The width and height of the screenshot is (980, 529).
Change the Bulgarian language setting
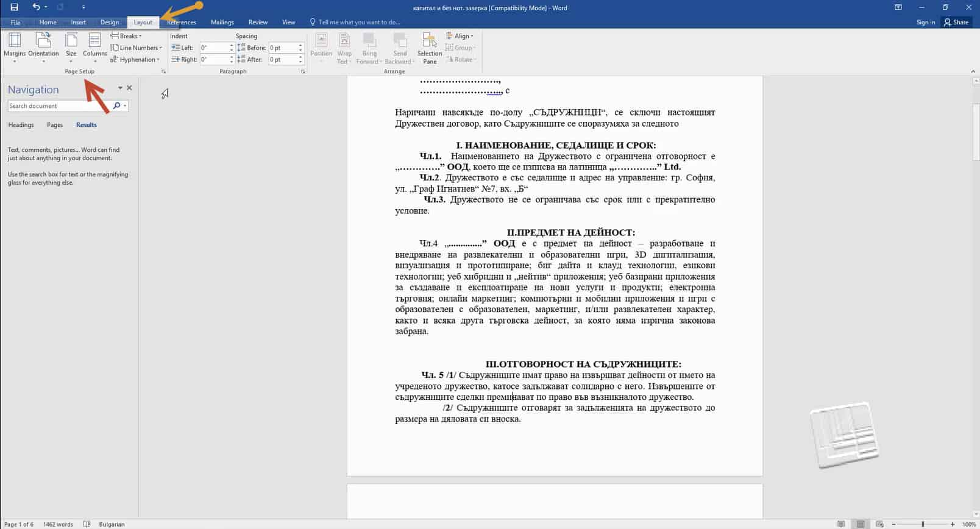pyautogui.click(x=112, y=524)
